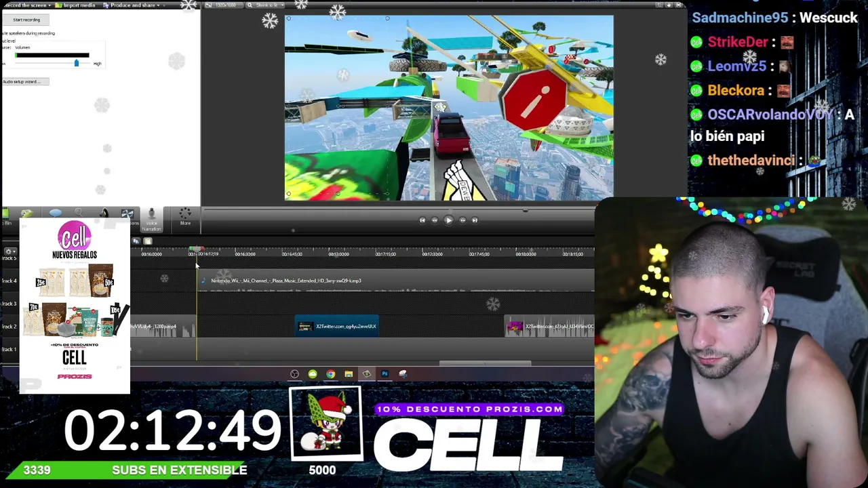Open the Voice Narration microphone tab
Viewport: 868px width, 488px height.
[x=151, y=218]
